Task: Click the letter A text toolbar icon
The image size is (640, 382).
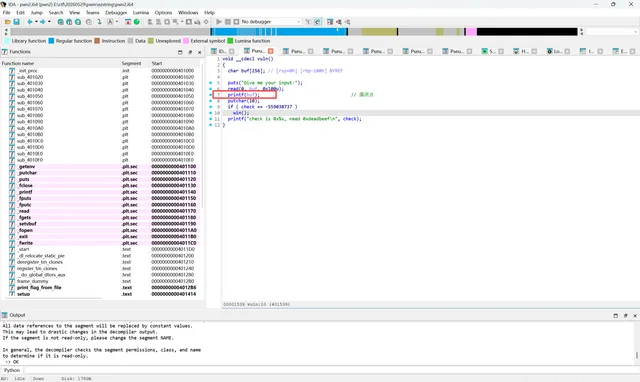Action: pyautogui.click(x=110, y=22)
